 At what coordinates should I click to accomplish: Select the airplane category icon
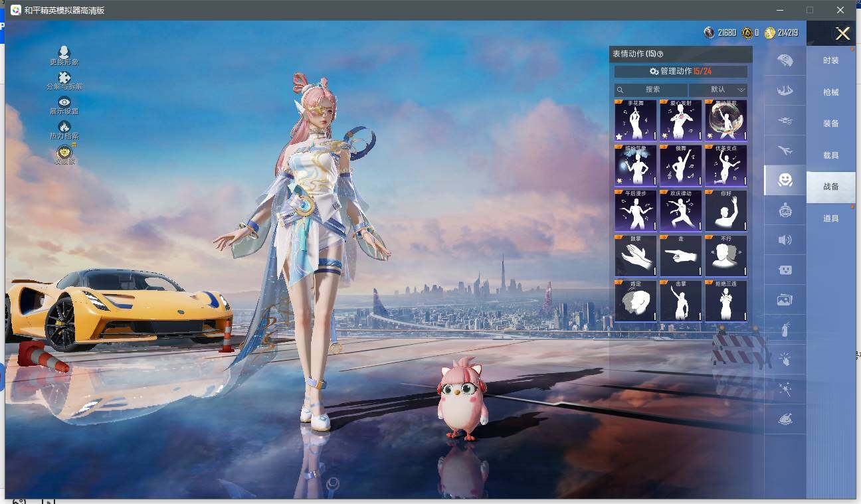tap(785, 151)
